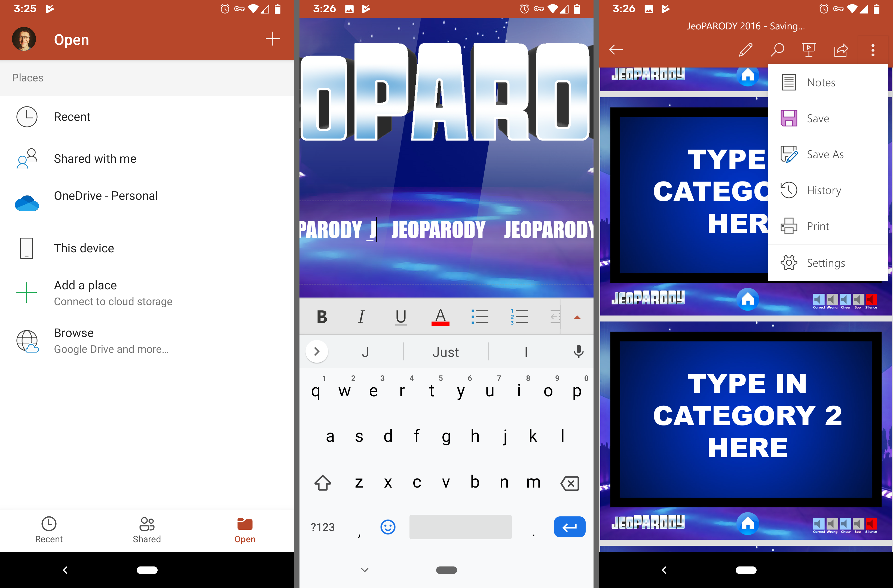Click the Print option in overflow menu
The width and height of the screenshot is (893, 588).
[818, 226]
